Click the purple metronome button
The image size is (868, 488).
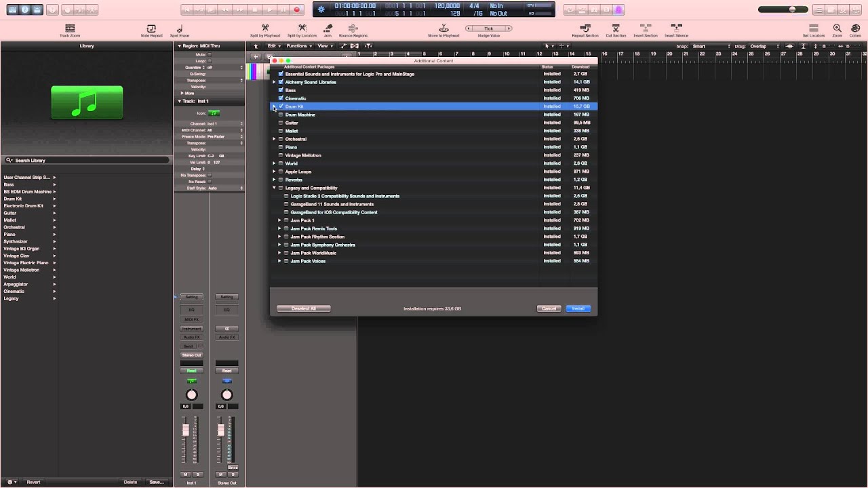click(618, 10)
